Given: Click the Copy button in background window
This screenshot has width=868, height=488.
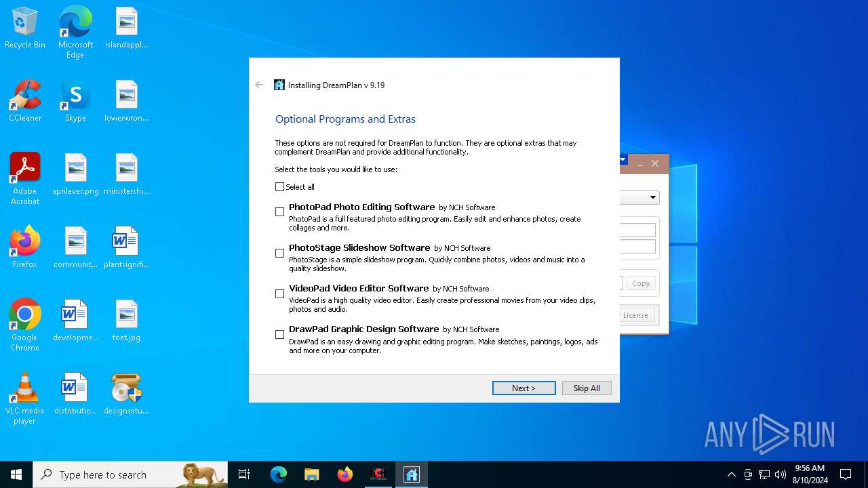Looking at the screenshot, I should tap(641, 283).
